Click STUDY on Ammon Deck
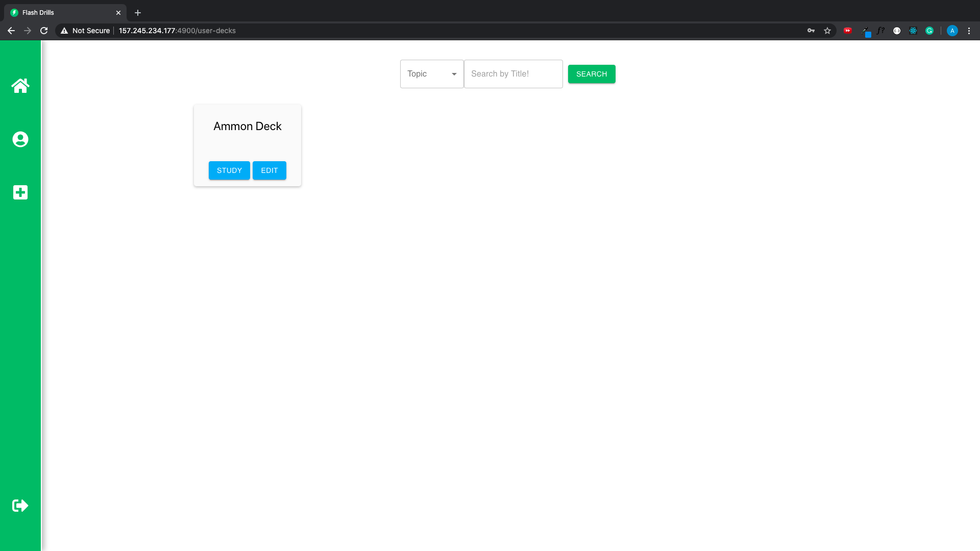Image resolution: width=980 pixels, height=551 pixels. click(x=229, y=170)
